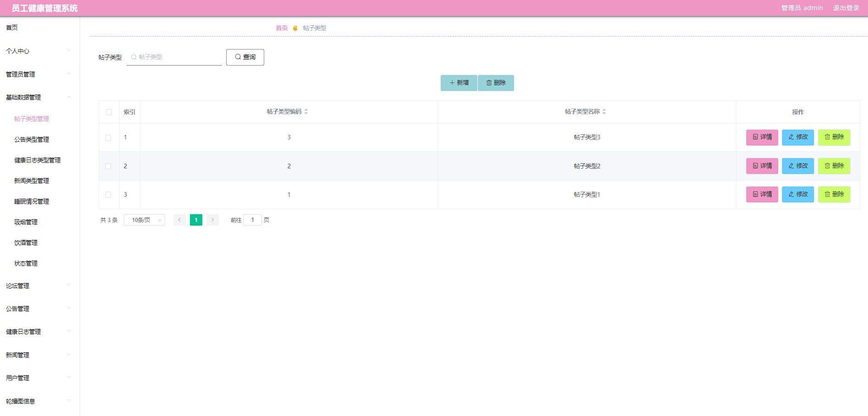Image resolution: width=868 pixels, height=416 pixels.
Task: Click the 首页 breadcrumb link
Action: tap(282, 28)
